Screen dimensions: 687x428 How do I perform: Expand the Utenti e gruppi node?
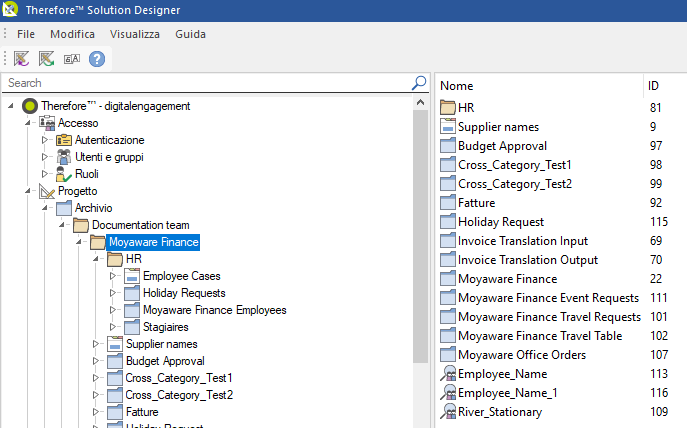[45, 157]
